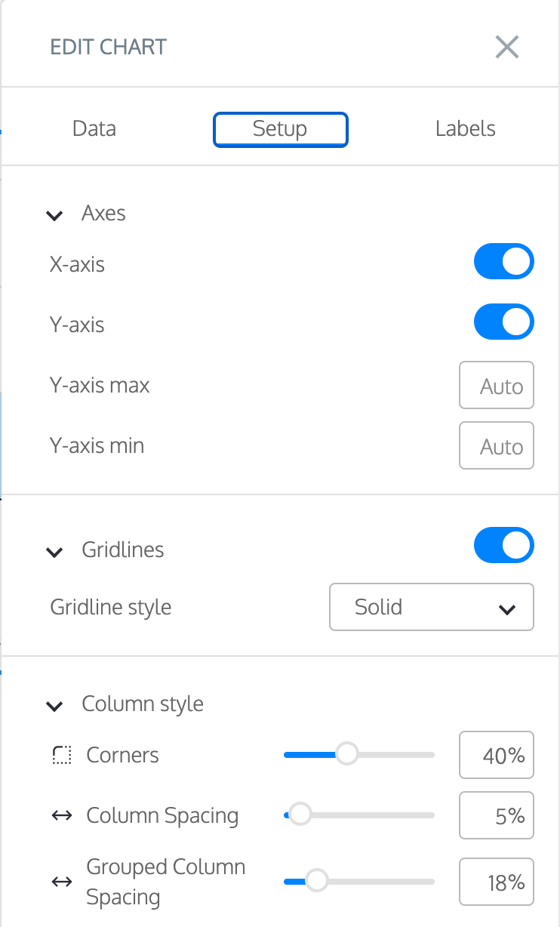The width and height of the screenshot is (560, 927).
Task: Collapse the Gridlines section chevron
Action: click(54, 552)
